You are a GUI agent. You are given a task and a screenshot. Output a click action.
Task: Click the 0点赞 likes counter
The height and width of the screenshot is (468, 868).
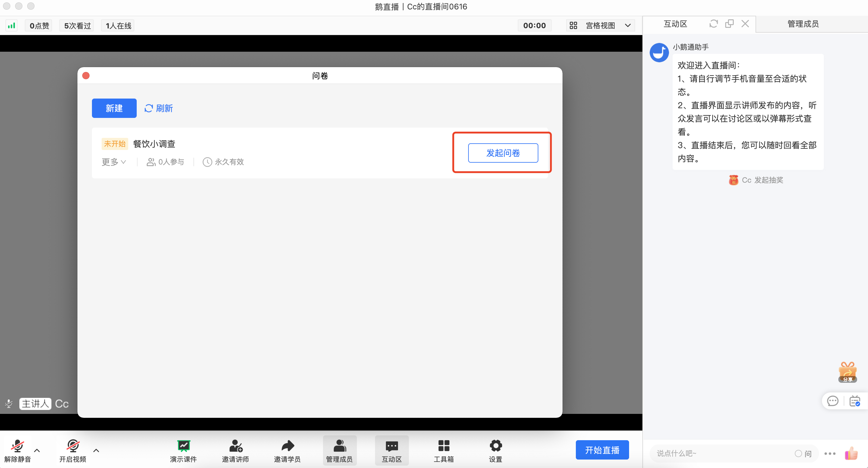[39, 26]
